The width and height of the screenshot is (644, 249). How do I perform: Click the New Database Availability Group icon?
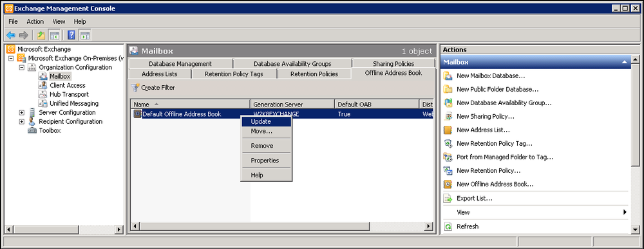pos(448,103)
